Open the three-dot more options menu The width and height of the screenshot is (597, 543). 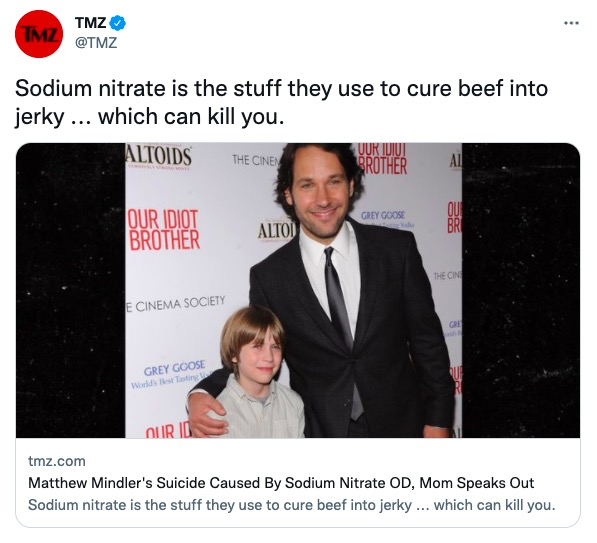571,23
